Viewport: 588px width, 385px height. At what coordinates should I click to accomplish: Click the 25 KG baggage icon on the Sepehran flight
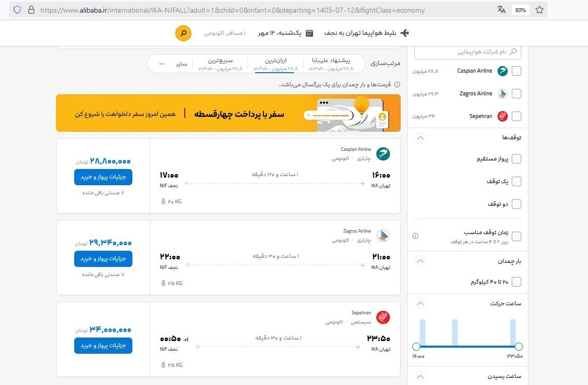[x=163, y=365]
